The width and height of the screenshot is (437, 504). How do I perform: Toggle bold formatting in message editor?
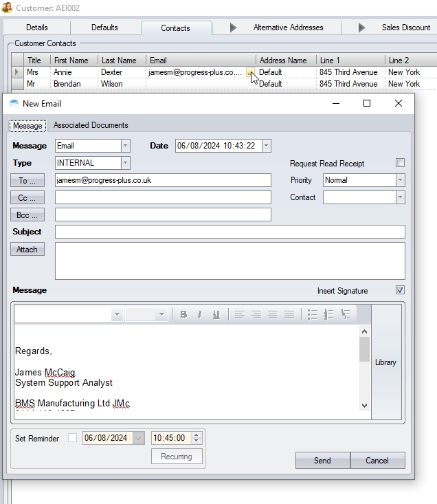(183, 314)
